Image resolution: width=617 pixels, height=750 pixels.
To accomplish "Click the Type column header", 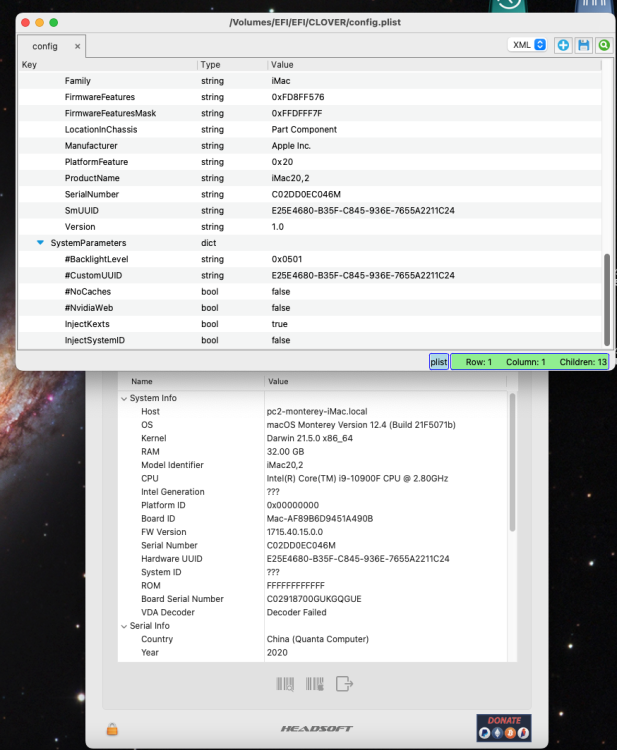I will pyautogui.click(x=210, y=65).
